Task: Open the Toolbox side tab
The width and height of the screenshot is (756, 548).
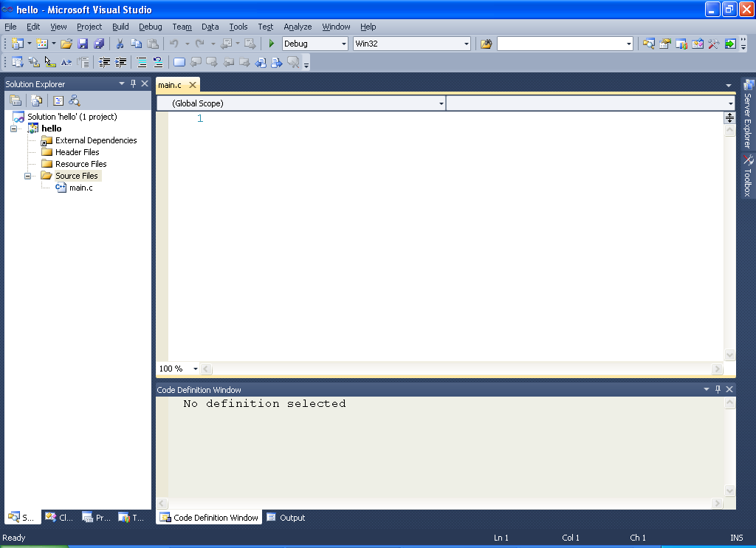Action: (x=749, y=176)
